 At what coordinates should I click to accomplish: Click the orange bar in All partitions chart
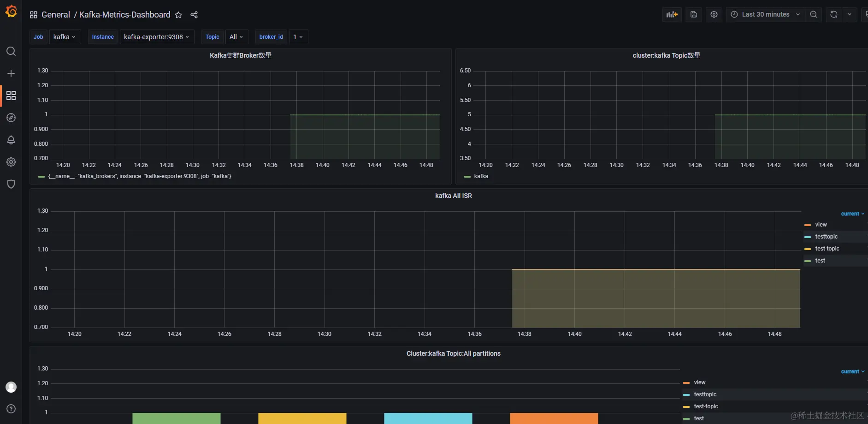554,418
